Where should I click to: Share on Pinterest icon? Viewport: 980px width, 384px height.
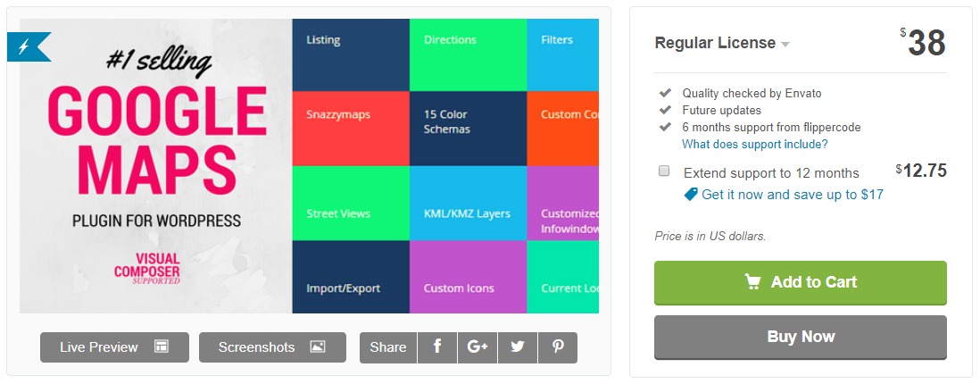[x=558, y=347]
